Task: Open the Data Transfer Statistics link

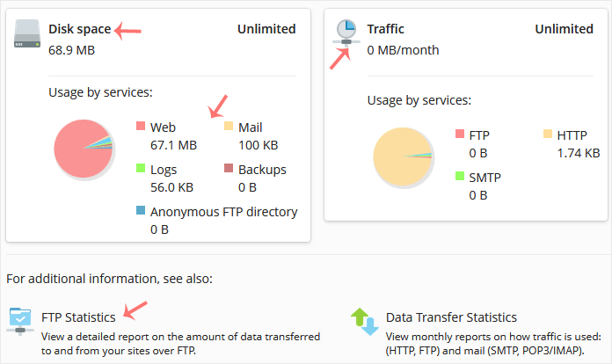Action: [x=451, y=317]
